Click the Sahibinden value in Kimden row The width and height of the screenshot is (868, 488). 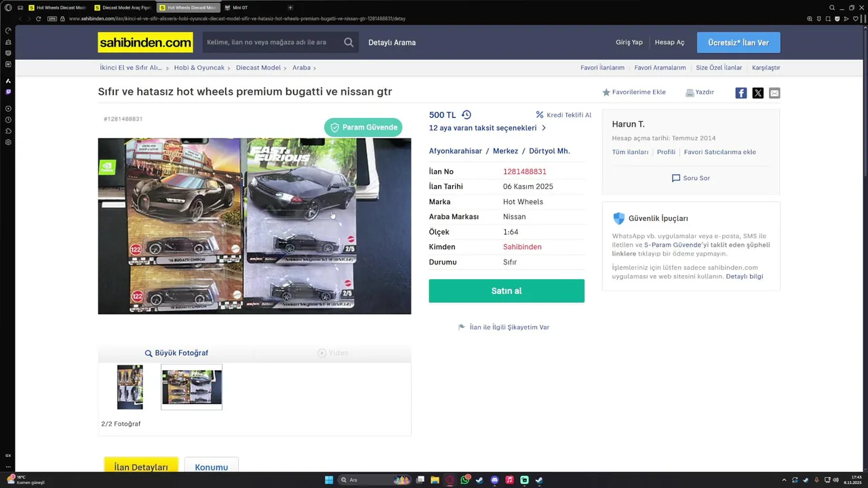click(522, 247)
